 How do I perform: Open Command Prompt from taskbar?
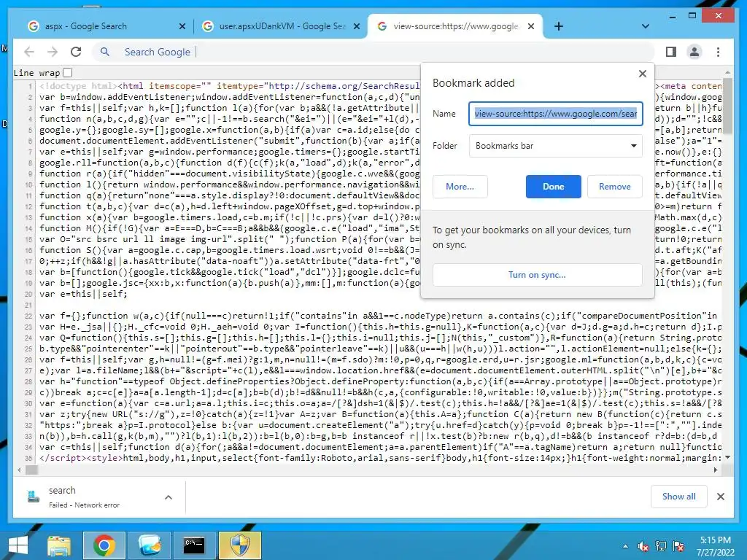click(194, 545)
